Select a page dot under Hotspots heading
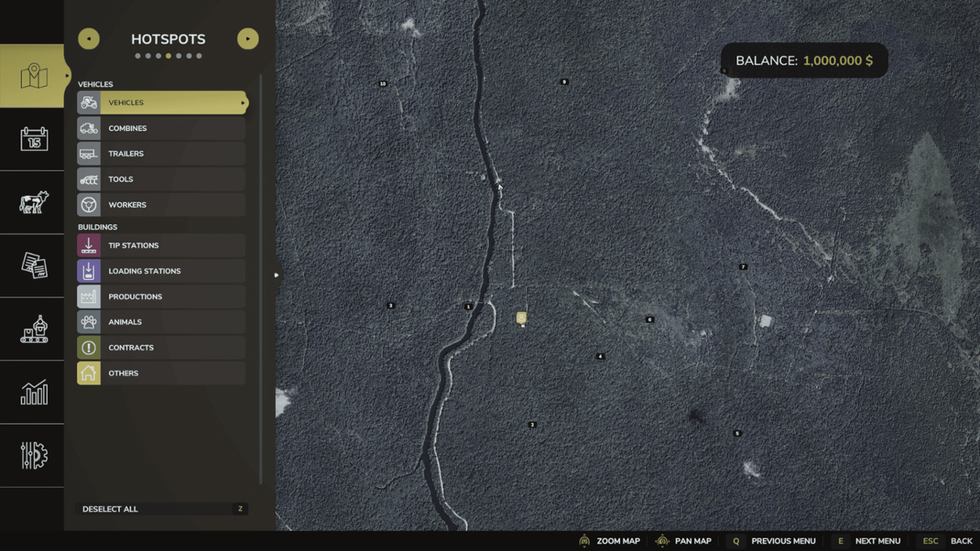The width and height of the screenshot is (980, 551). point(167,55)
